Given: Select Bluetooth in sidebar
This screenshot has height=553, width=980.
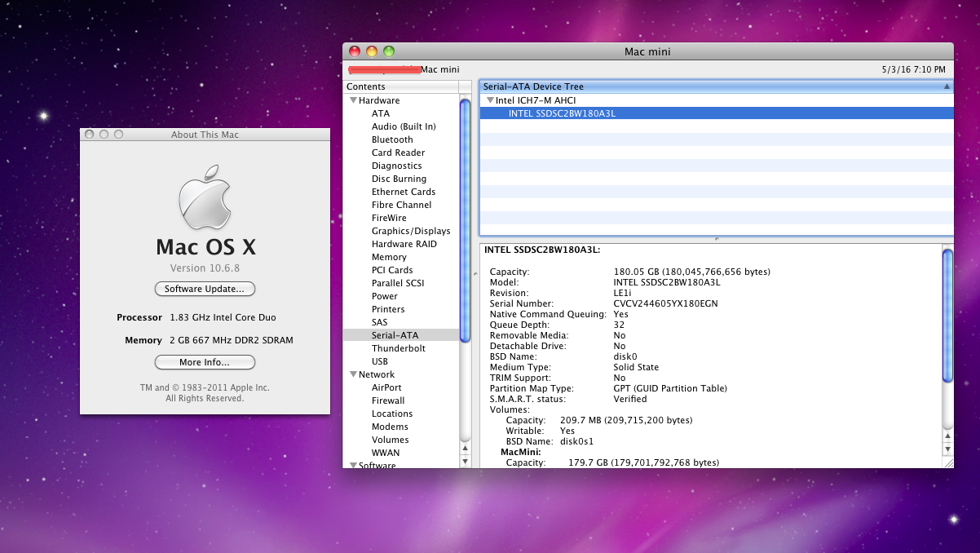Looking at the screenshot, I should [x=392, y=139].
